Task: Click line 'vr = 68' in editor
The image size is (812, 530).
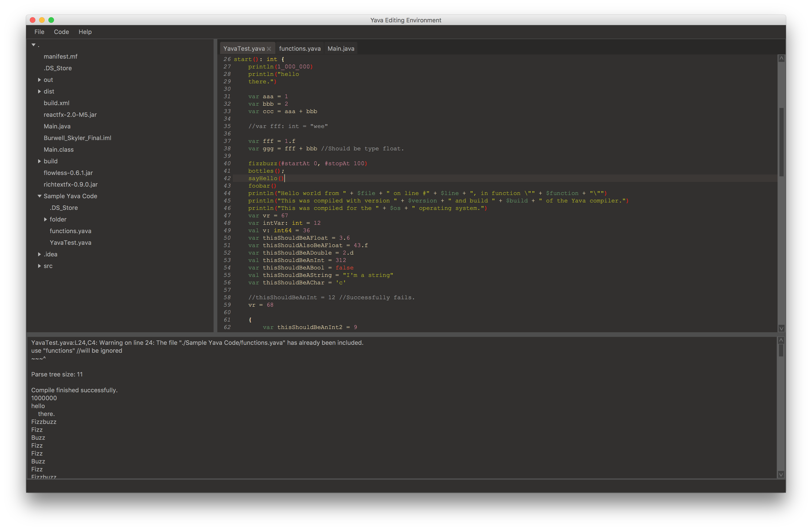Action: [x=261, y=305]
